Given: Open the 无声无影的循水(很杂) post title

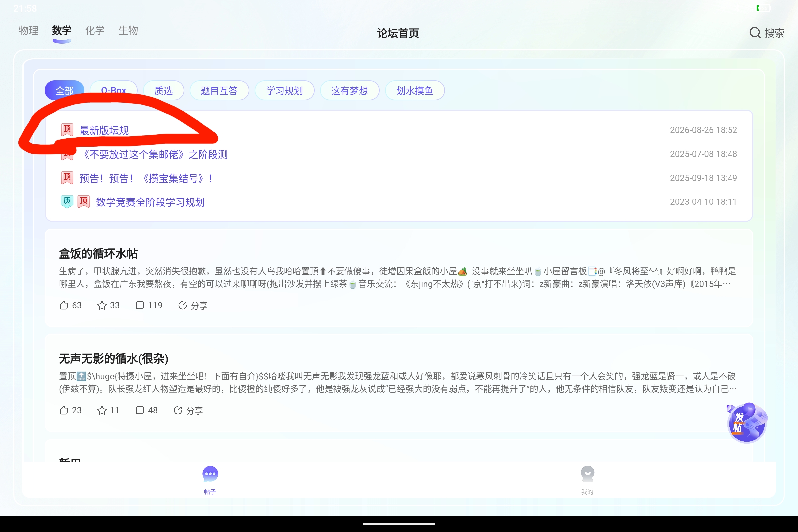Looking at the screenshot, I should coord(113,359).
